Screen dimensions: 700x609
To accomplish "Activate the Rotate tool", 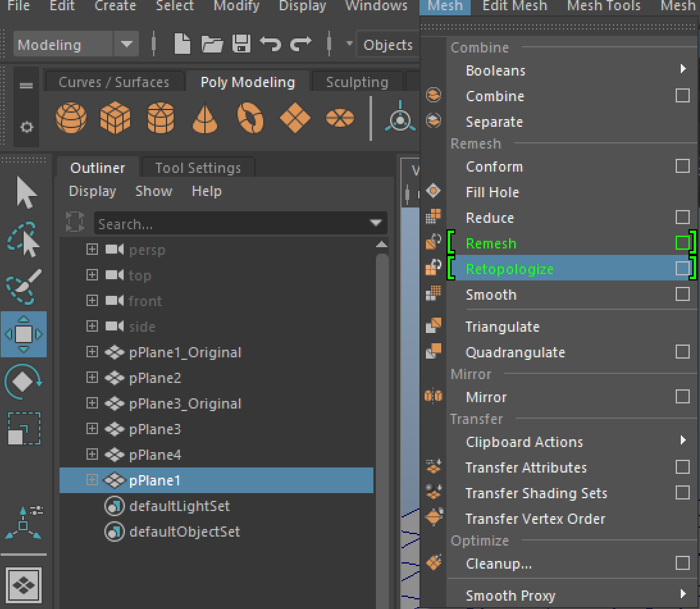I will click(24, 381).
